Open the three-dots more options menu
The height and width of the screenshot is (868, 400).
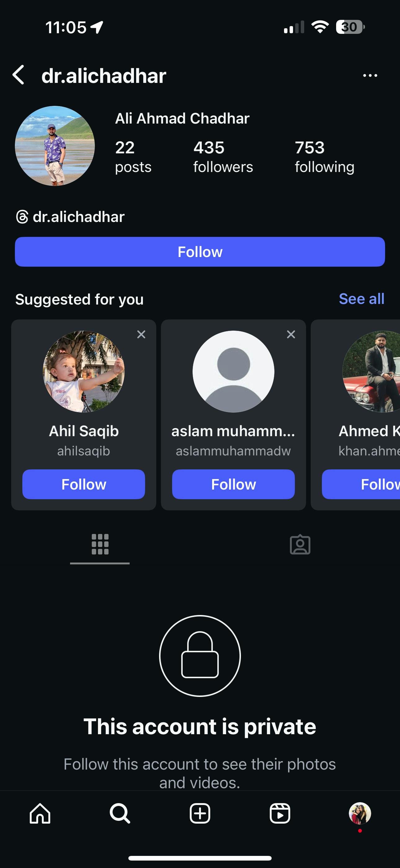370,75
